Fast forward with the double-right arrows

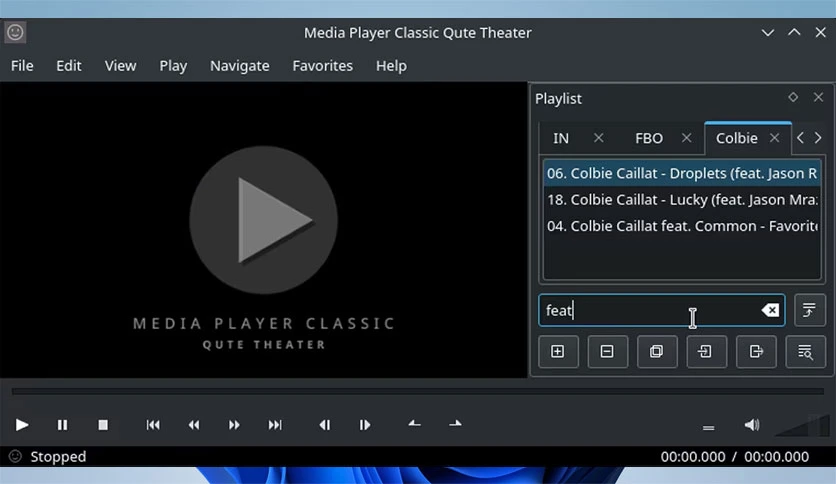(234, 425)
